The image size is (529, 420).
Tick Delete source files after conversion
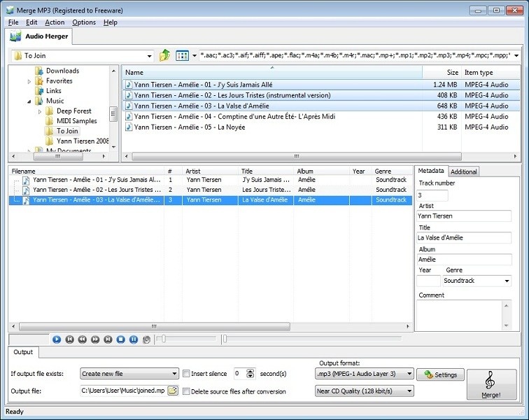click(186, 391)
